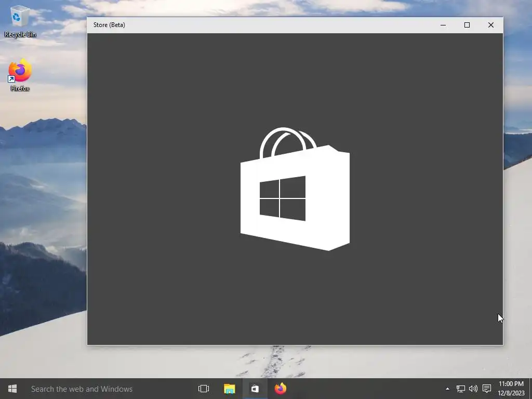This screenshot has width=532, height=399.
Task: Open Task View from the taskbar
Action: [204, 389]
